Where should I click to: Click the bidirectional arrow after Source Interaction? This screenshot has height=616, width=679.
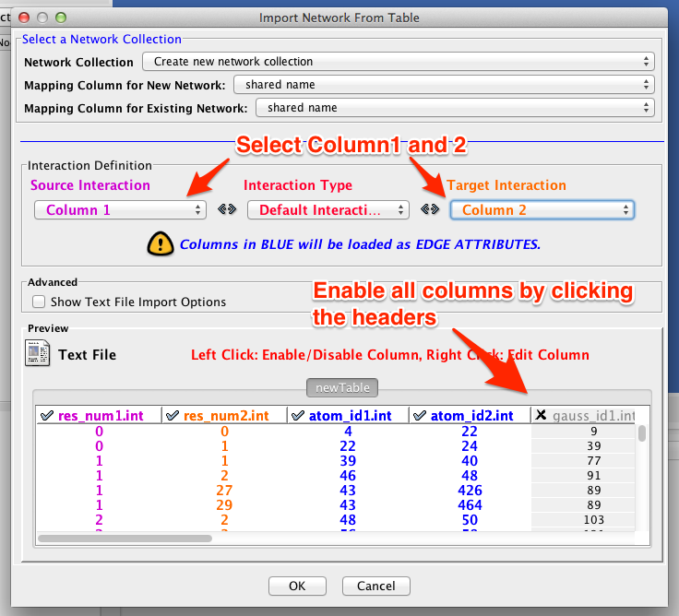[x=226, y=210]
